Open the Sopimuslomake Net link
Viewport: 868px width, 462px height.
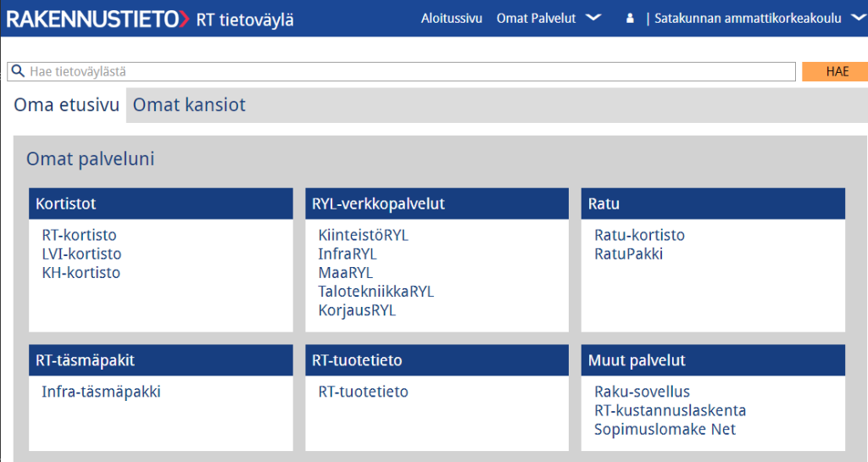[665, 429]
